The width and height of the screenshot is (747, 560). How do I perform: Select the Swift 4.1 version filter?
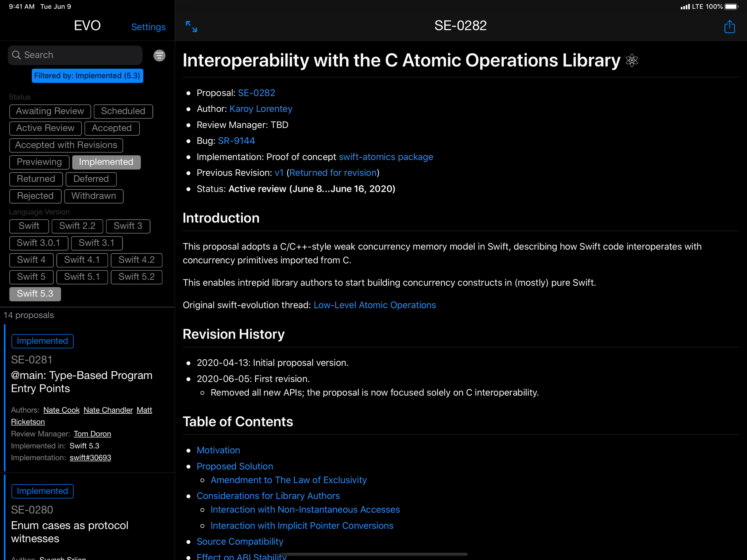point(82,260)
